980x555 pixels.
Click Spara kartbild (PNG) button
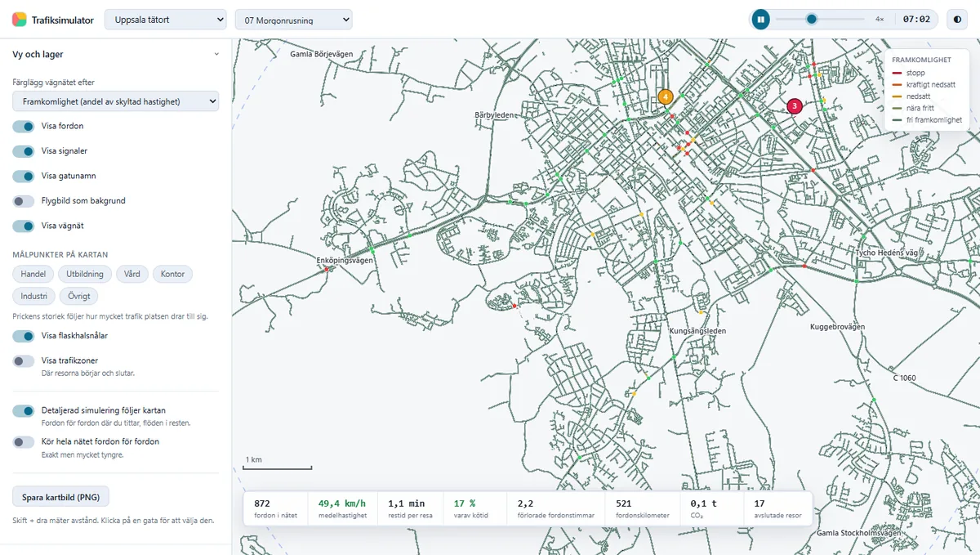[60, 496]
